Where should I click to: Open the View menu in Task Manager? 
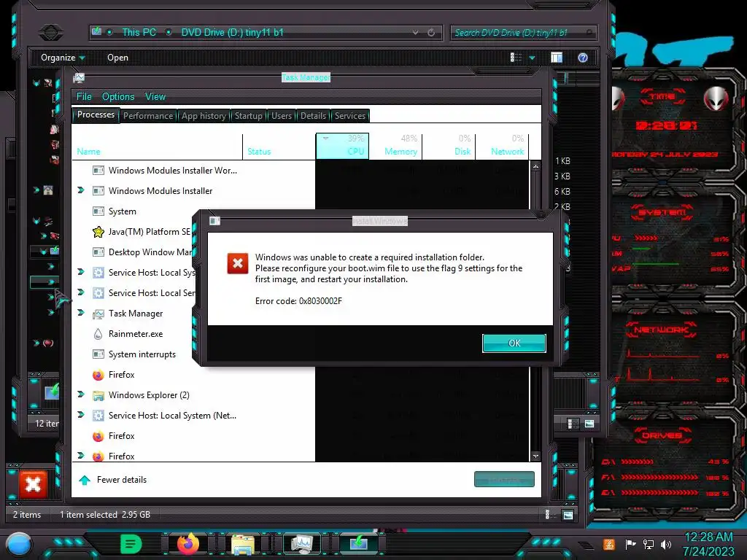coord(155,96)
